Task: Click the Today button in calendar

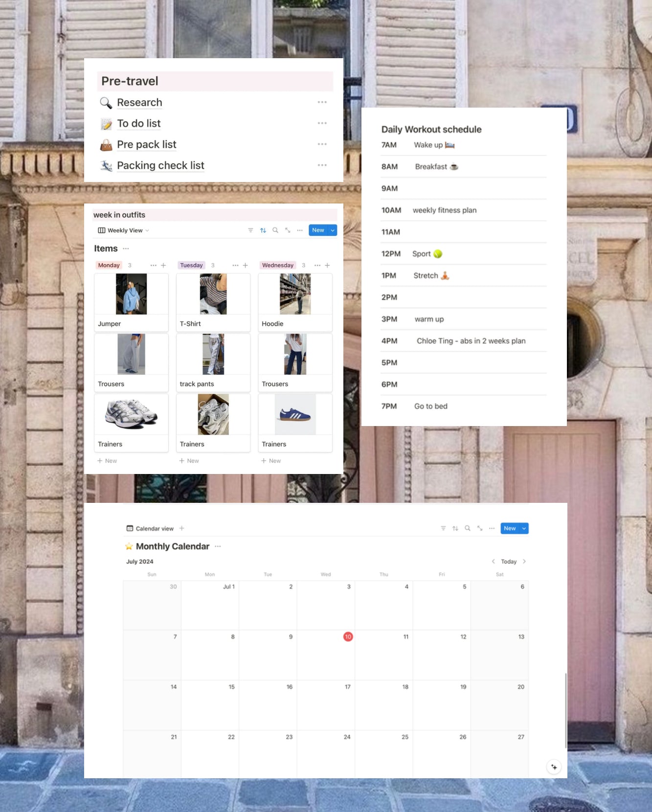Action: (509, 562)
